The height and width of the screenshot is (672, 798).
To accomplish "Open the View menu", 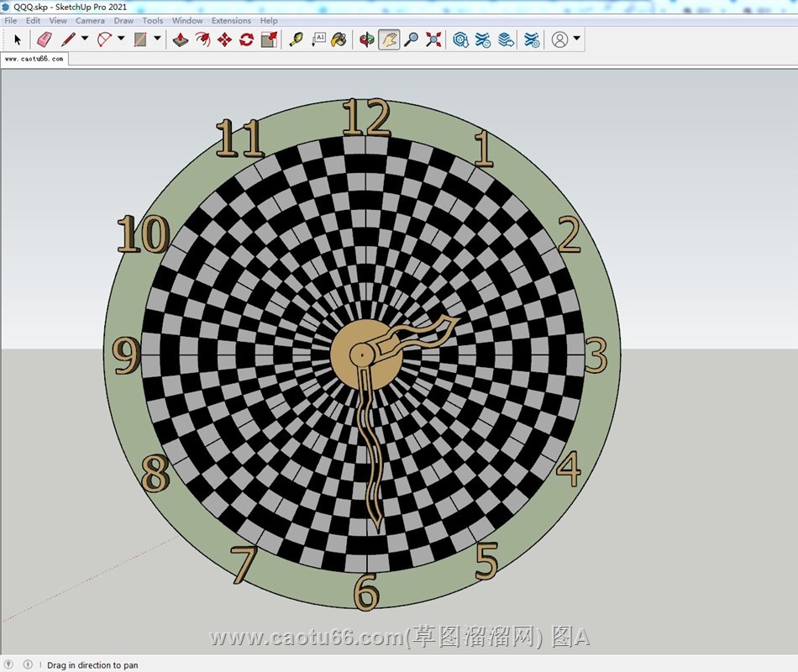I will tap(58, 20).
